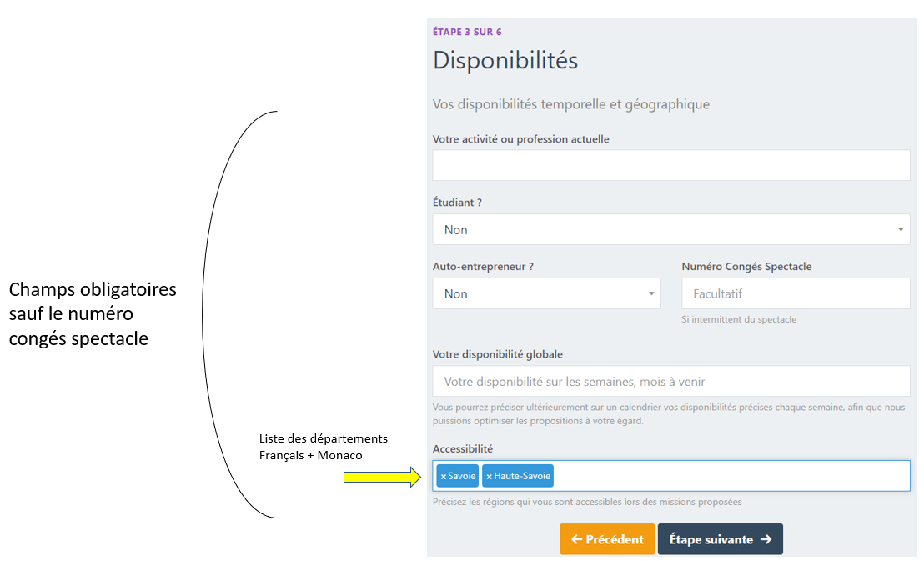This screenshot has width=924, height=561.
Task: Click the disponibilité globale text field
Action: tap(670, 382)
